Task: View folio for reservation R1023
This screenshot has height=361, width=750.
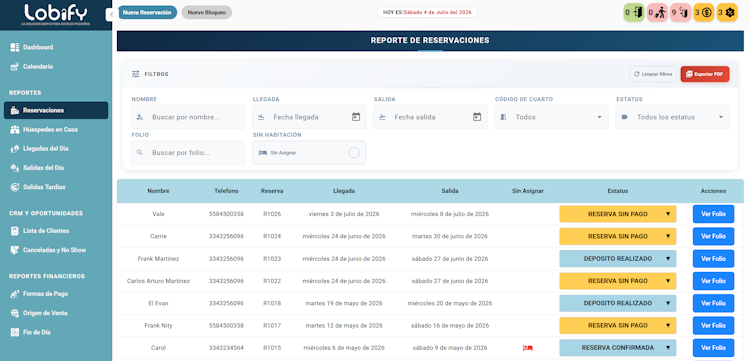Action: [x=713, y=259]
